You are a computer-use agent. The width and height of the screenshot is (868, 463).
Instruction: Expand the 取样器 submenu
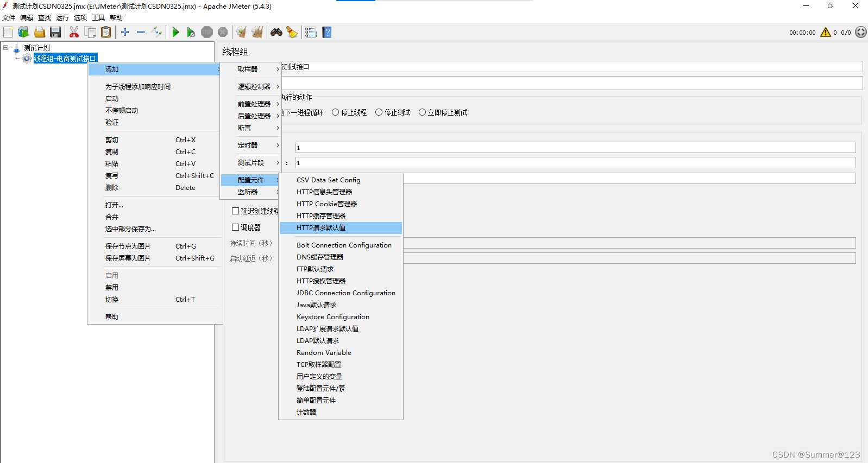[x=250, y=69]
